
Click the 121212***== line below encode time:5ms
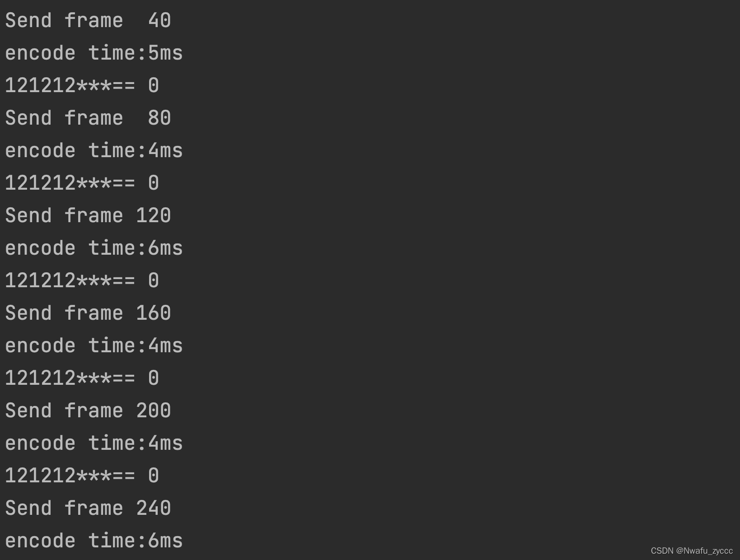(x=82, y=86)
